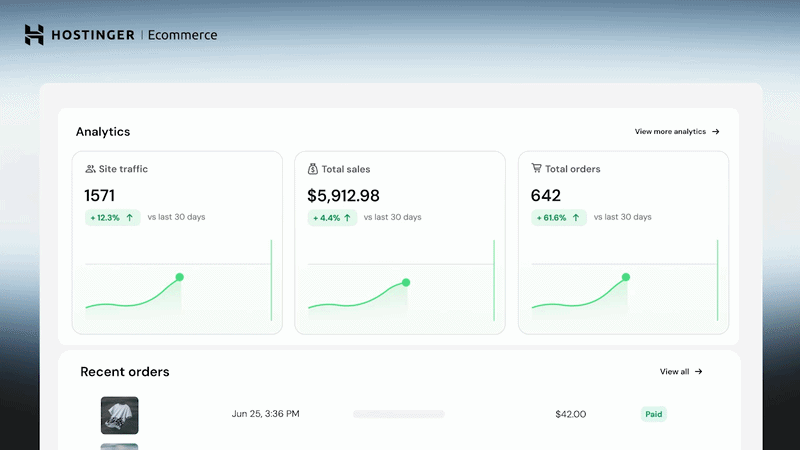Click the Ecommerce label in header

182,35
